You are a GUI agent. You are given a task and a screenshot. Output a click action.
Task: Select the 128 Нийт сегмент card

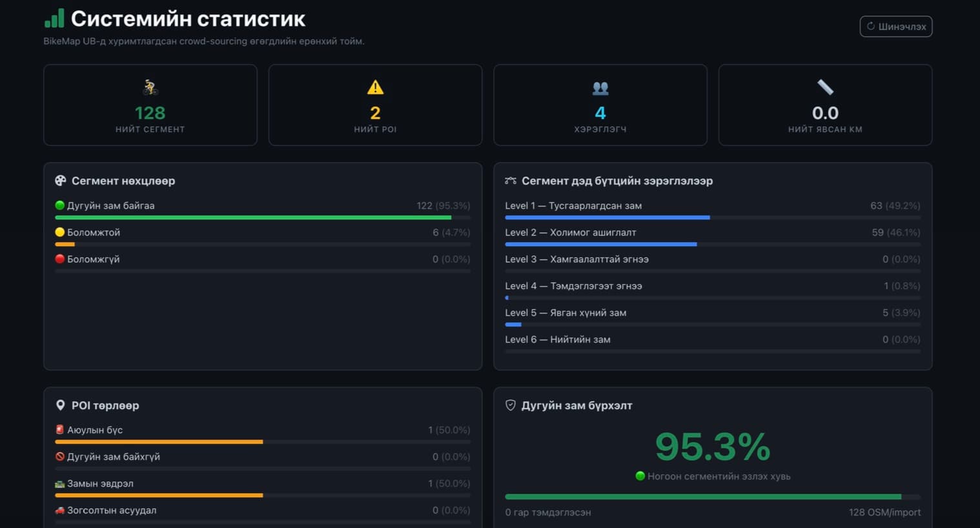tap(150, 105)
